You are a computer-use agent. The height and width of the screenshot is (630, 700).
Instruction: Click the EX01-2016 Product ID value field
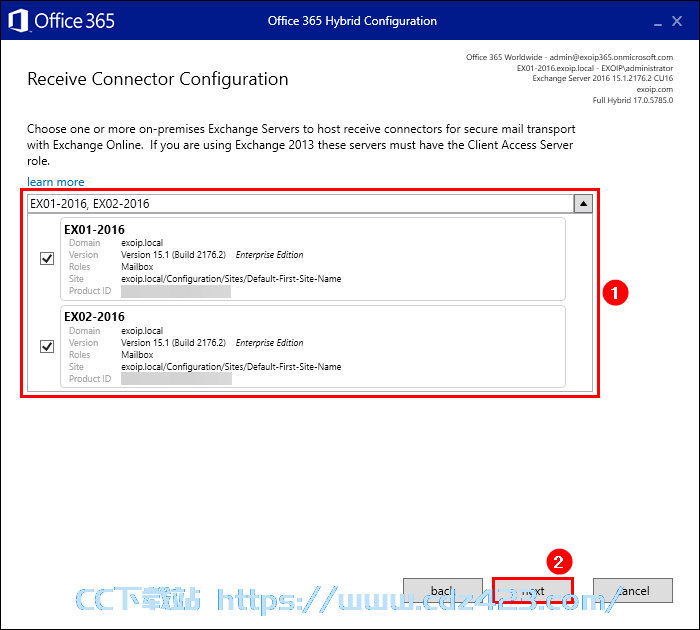(176, 291)
